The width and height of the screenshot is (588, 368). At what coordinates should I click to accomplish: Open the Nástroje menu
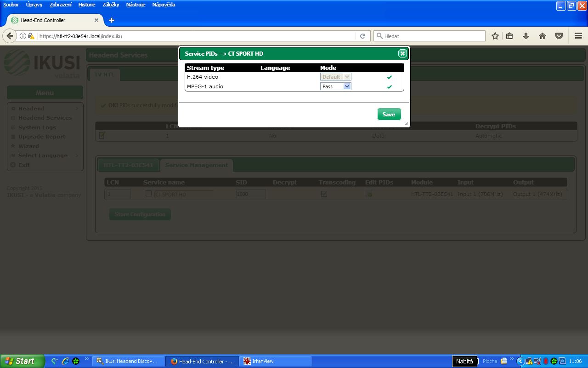(x=136, y=5)
